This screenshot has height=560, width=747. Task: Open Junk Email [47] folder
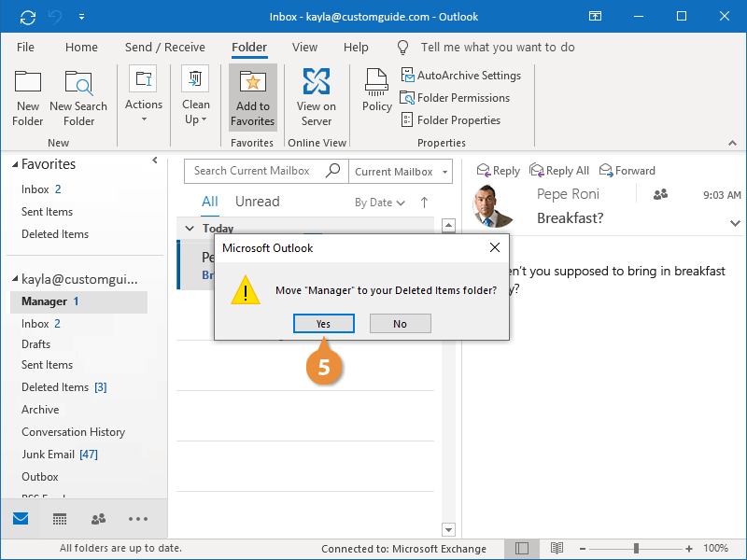coord(60,455)
